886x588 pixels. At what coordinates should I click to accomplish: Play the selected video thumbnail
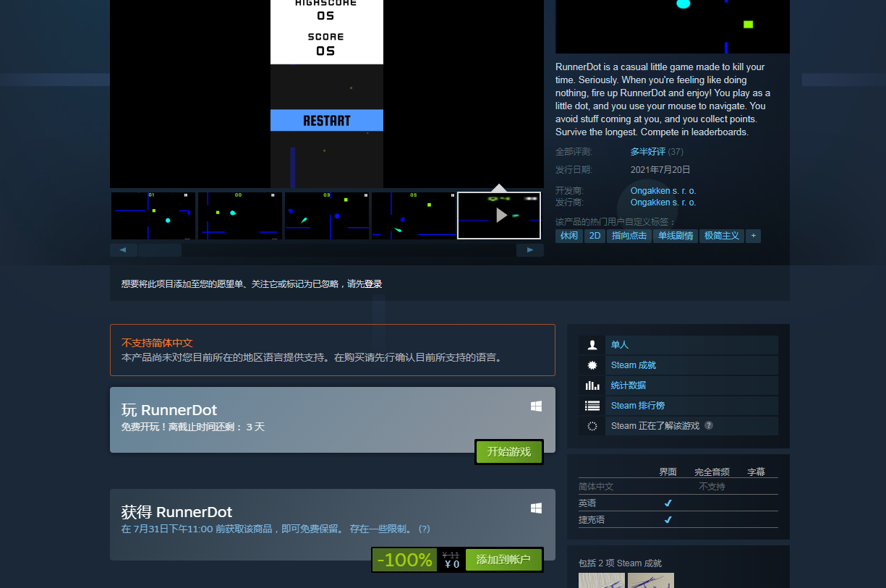pyautogui.click(x=499, y=216)
